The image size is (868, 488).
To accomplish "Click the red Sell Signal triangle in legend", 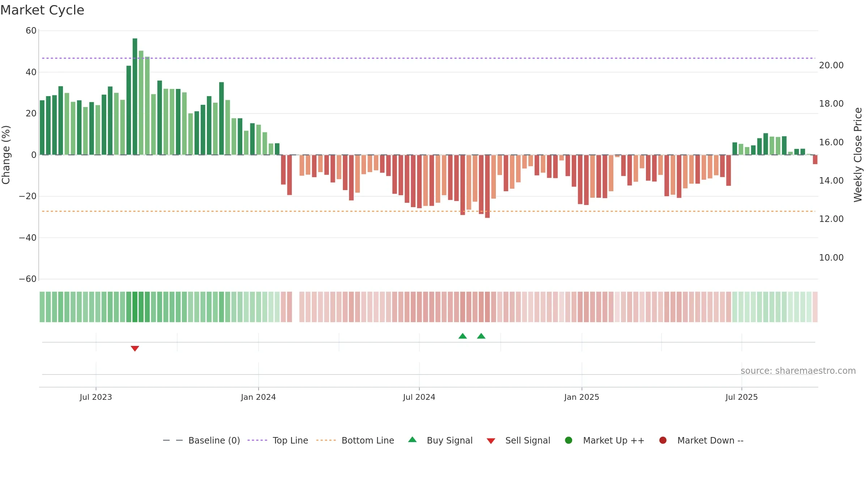I will pyautogui.click(x=491, y=441).
